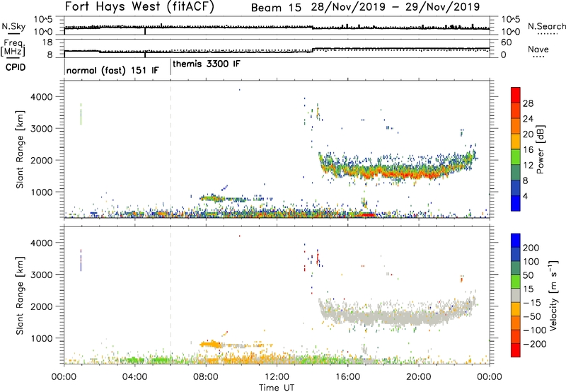
Task: Click the '04:00' time axis label
Action: [134, 377]
